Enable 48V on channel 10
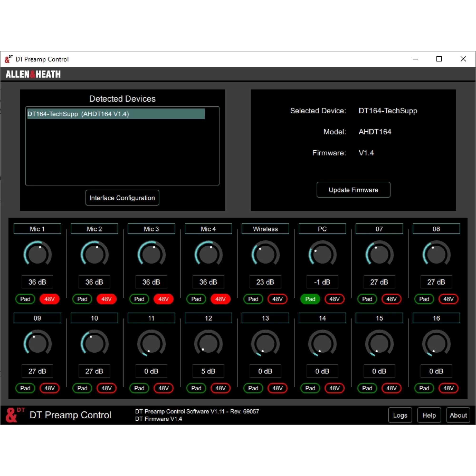The height and width of the screenshot is (476, 476). [x=106, y=388]
